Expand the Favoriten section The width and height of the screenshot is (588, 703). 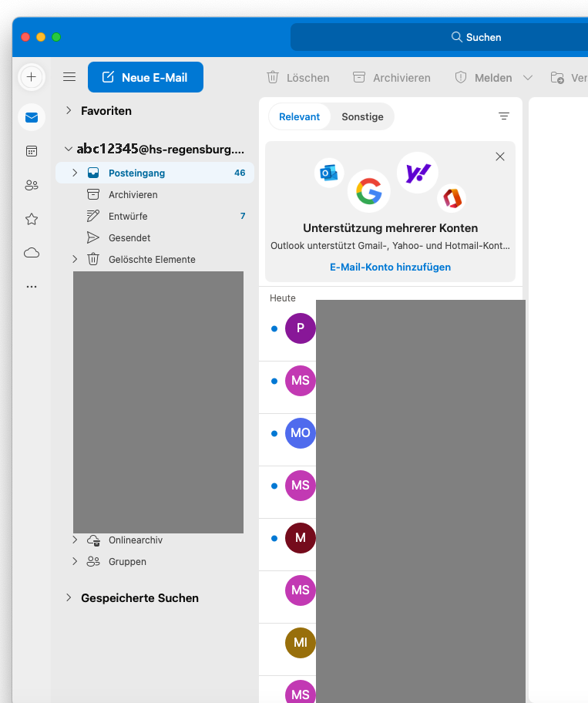point(69,111)
